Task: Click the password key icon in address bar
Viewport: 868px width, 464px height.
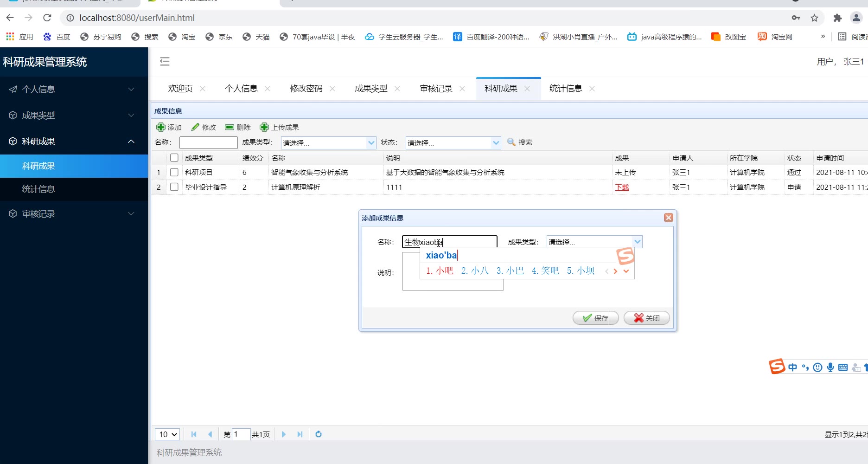Action: click(796, 18)
